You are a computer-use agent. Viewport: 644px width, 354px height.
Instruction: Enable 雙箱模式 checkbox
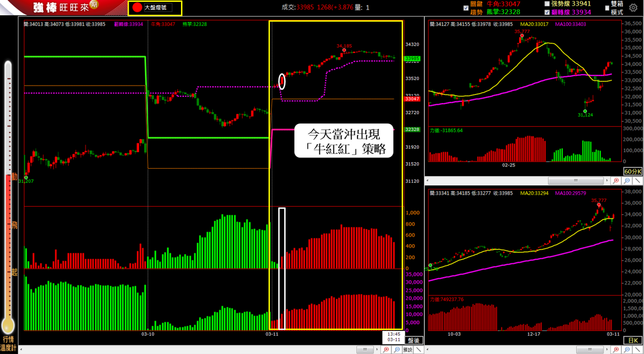(606, 8)
